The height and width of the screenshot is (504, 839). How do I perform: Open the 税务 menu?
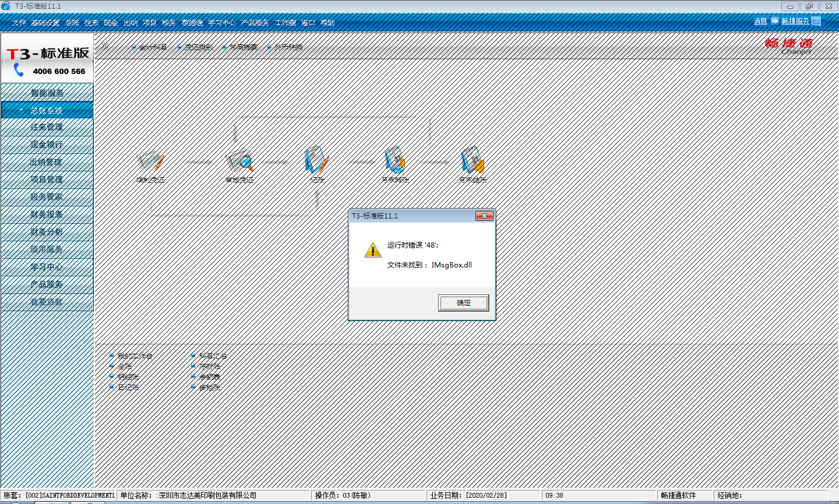169,23
